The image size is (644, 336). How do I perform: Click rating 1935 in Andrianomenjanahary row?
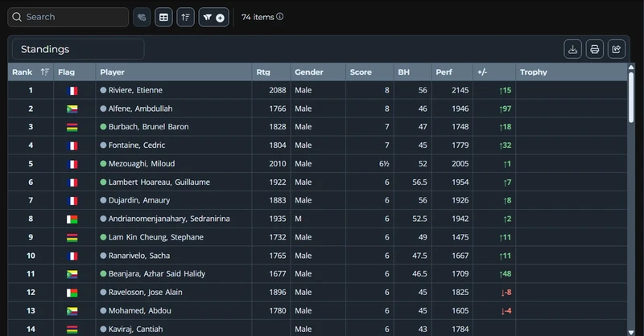pyautogui.click(x=277, y=219)
